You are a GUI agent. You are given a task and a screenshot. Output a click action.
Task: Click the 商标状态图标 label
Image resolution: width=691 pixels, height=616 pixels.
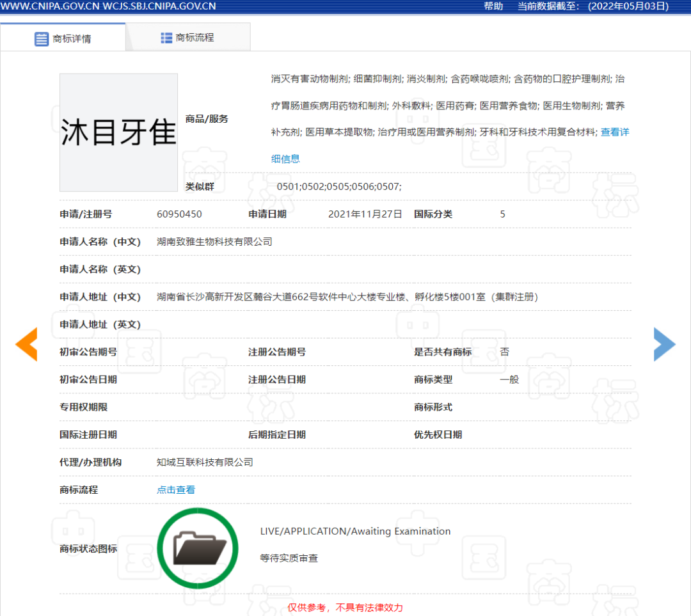click(88, 549)
